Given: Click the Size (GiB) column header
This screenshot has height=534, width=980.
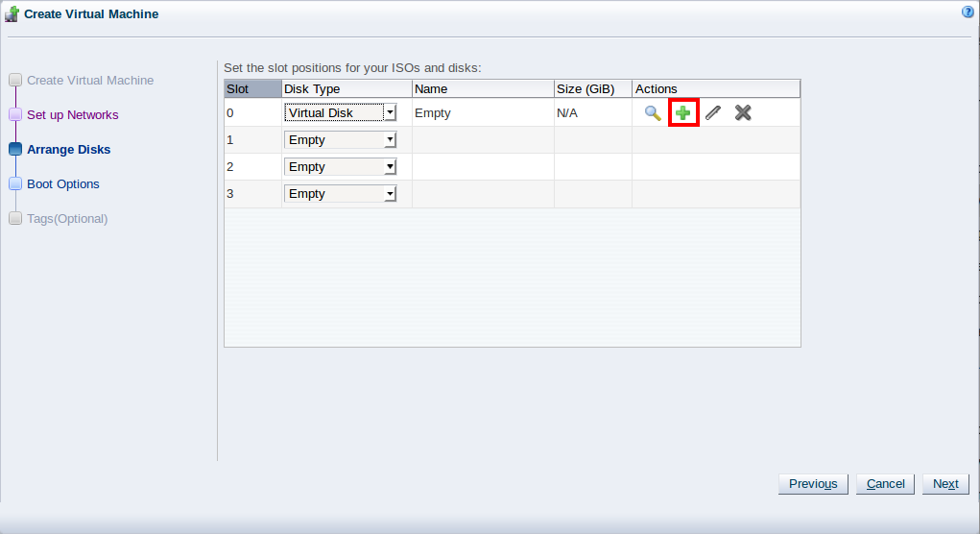Looking at the screenshot, I should tap(593, 88).
